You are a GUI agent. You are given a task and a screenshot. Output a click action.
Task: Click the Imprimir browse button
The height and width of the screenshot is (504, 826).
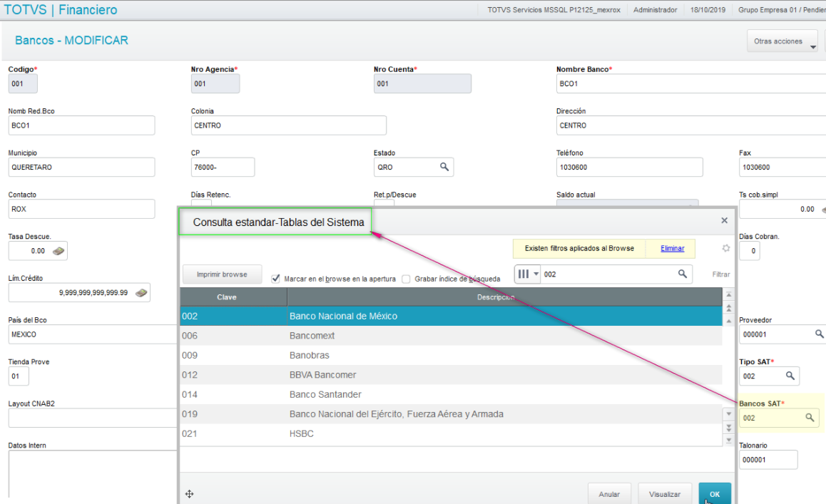[x=222, y=274]
